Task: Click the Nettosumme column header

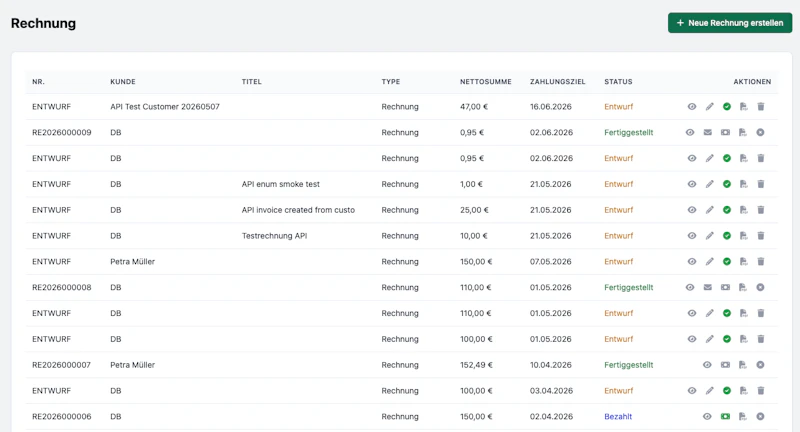Action: [486, 82]
